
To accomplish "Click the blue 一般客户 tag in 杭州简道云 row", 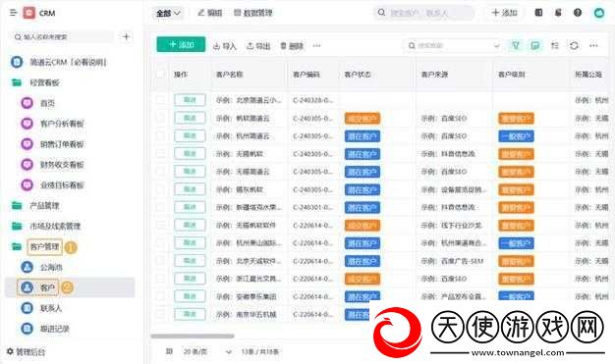I will pyautogui.click(x=516, y=136).
